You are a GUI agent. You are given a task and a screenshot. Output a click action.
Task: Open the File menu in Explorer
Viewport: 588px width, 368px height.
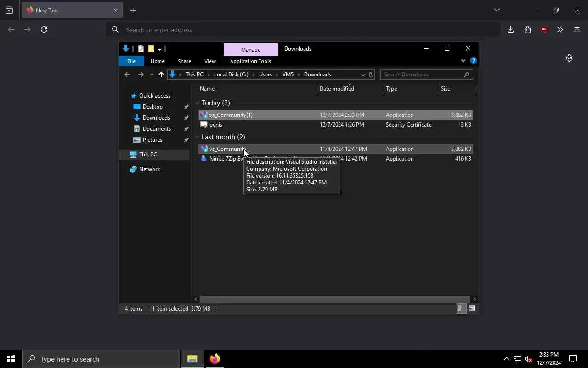tap(131, 61)
